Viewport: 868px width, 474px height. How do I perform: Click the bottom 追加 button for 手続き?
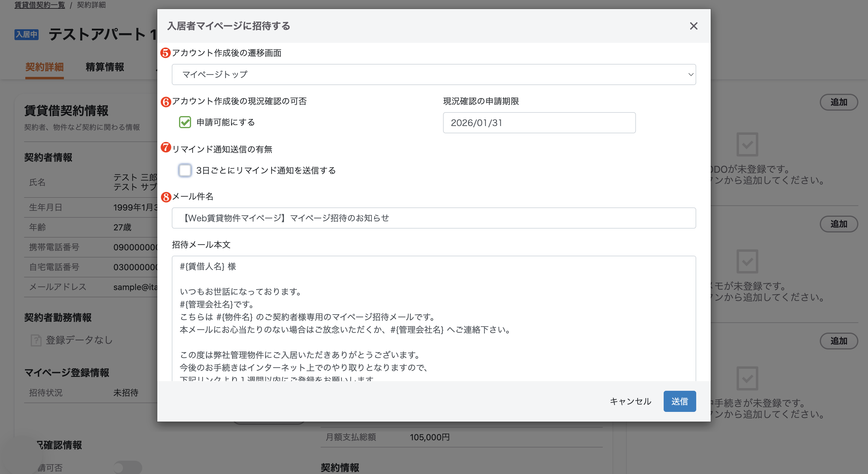tap(839, 341)
